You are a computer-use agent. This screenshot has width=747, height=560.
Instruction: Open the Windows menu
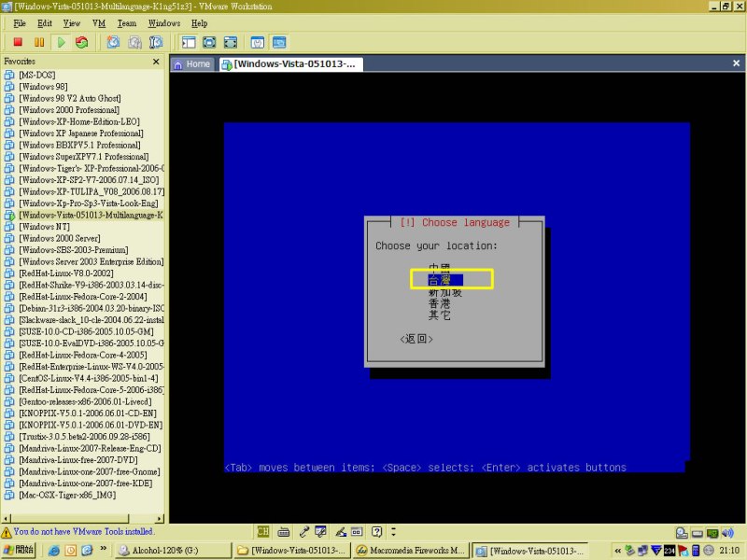tap(164, 23)
